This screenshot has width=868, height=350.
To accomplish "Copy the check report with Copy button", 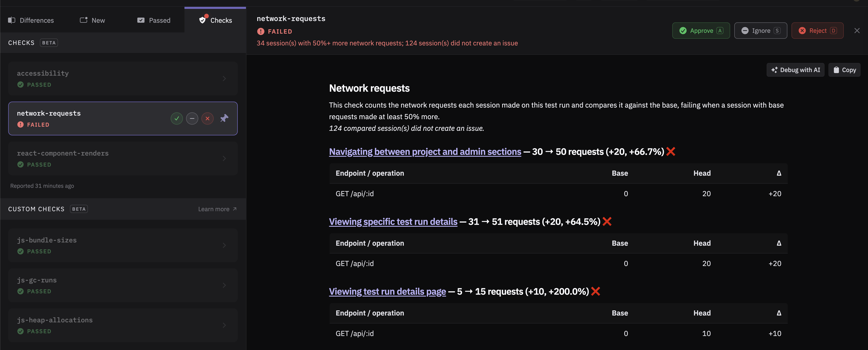I will point(844,70).
